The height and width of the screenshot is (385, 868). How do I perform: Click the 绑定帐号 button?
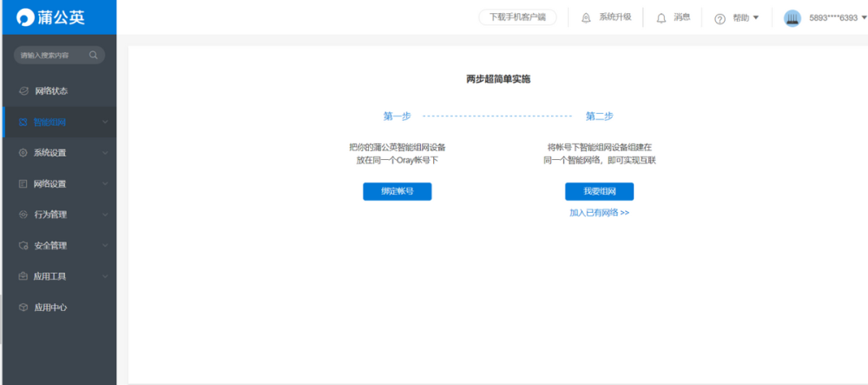pyautogui.click(x=397, y=191)
